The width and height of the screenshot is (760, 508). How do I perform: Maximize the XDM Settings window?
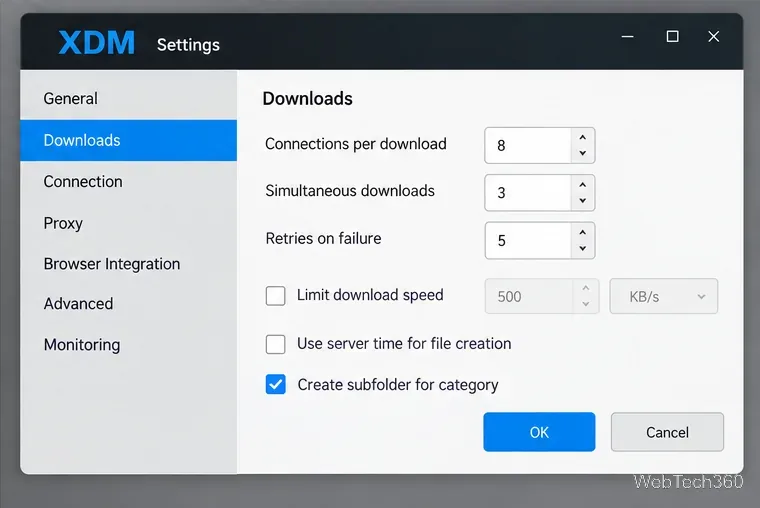pyautogui.click(x=672, y=36)
